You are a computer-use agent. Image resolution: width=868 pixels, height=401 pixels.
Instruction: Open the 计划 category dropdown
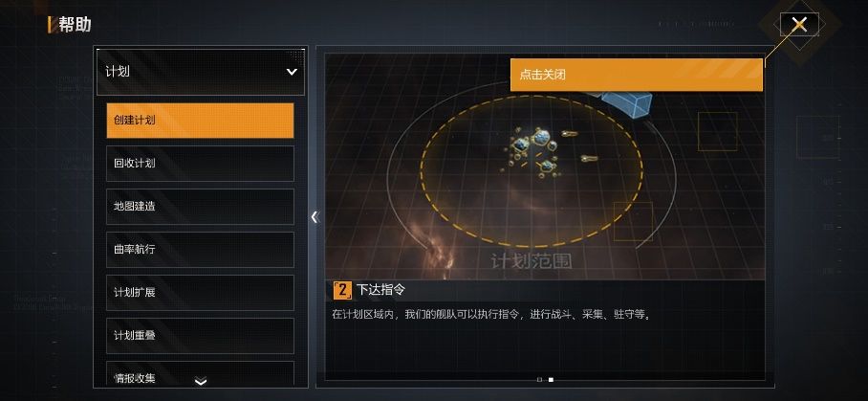[x=201, y=72]
